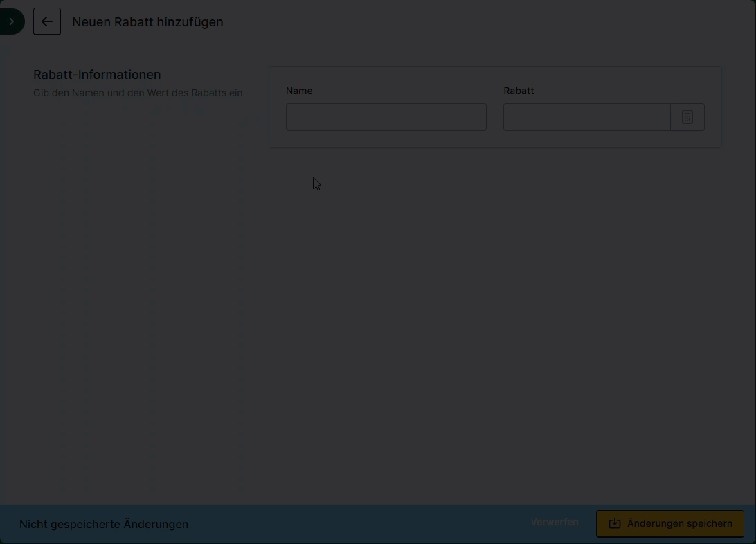Focus the Name input field
Image resolution: width=756 pixels, height=544 pixels.
386,117
